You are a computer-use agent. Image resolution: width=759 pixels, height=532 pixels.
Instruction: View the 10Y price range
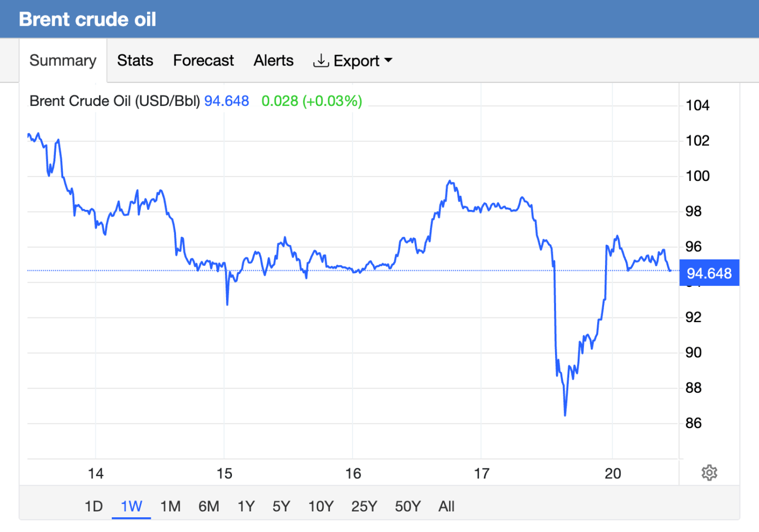(x=320, y=506)
